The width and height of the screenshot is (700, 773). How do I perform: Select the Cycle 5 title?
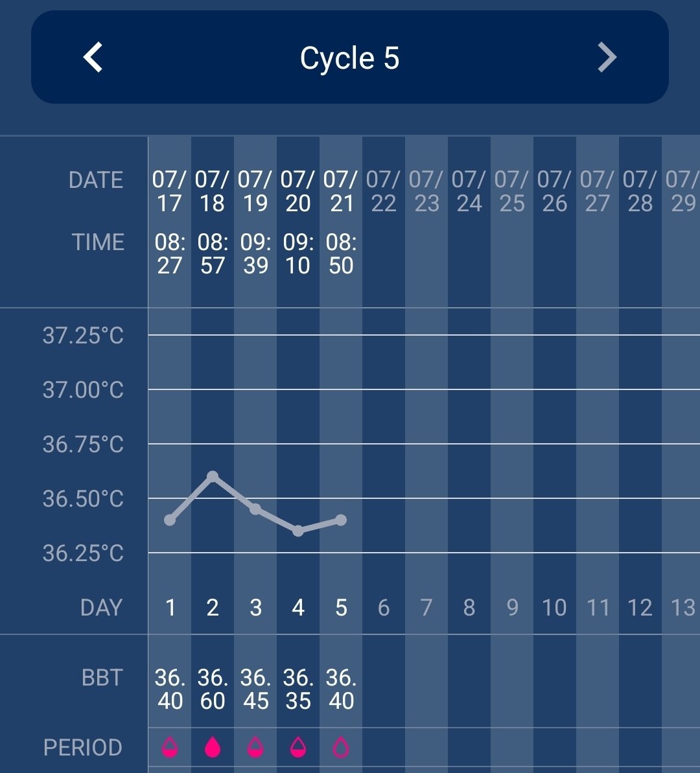pos(349,58)
